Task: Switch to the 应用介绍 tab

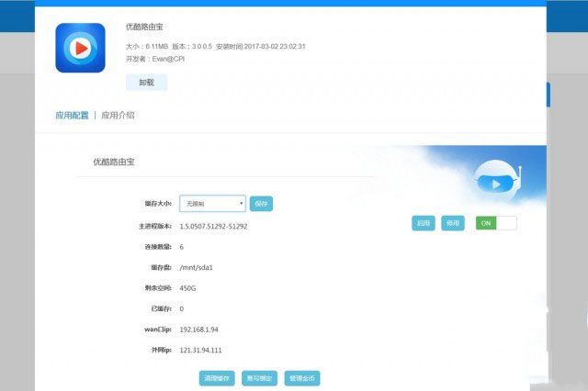Action: (118, 116)
